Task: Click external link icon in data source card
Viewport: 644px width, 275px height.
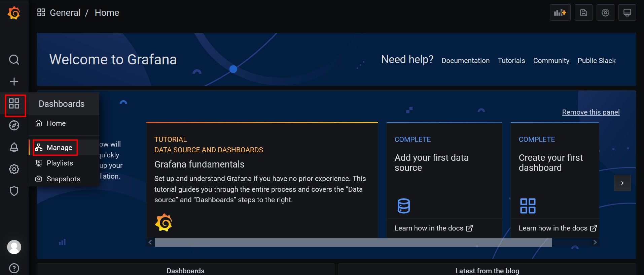Action: tap(469, 228)
